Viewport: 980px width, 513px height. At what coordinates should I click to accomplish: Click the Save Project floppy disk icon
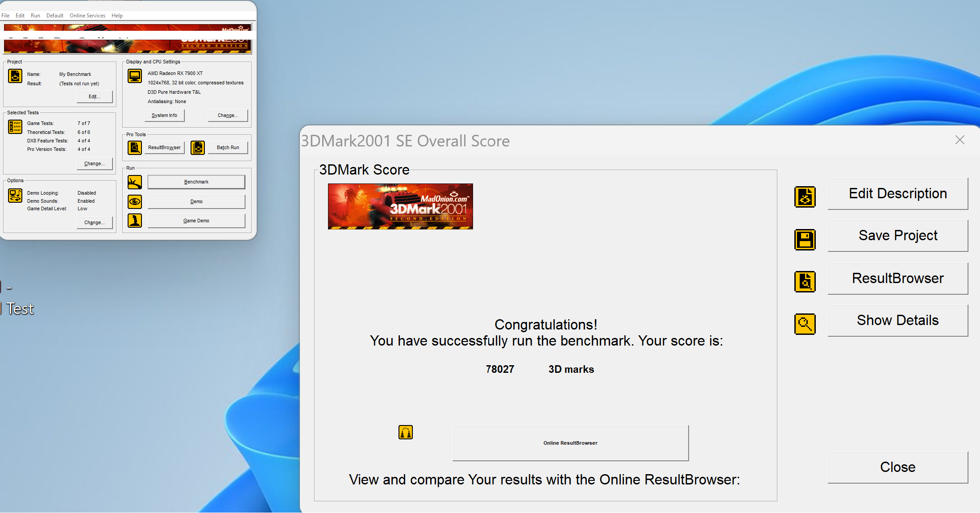[805, 240]
